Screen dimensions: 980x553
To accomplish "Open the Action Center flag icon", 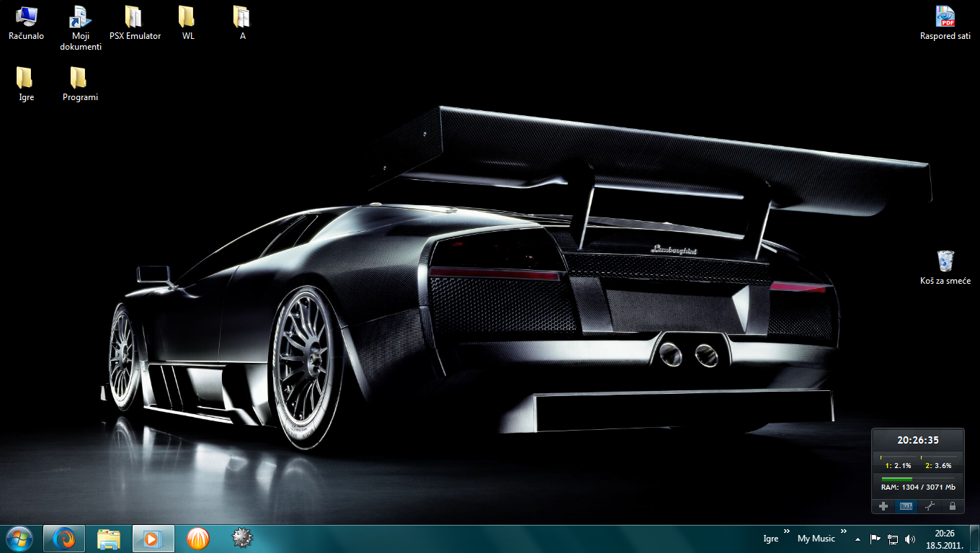I will (876, 539).
